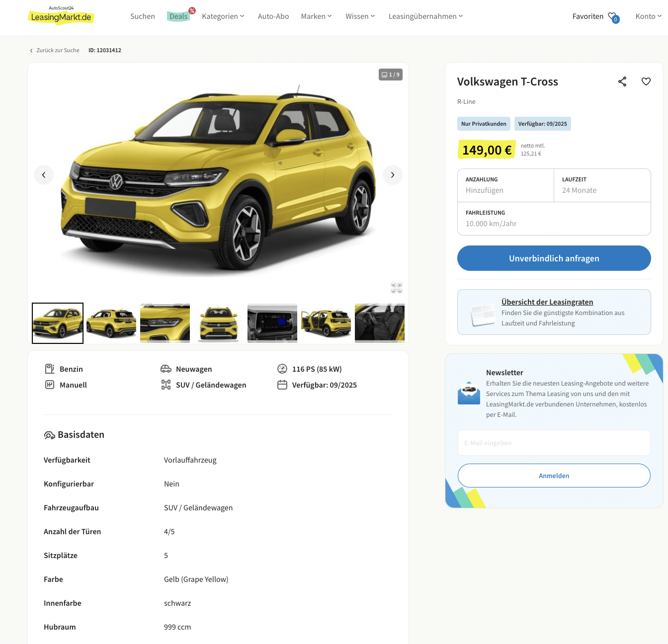The image size is (668, 644).
Task: Show next car photo with right arrow
Action: coord(393,175)
